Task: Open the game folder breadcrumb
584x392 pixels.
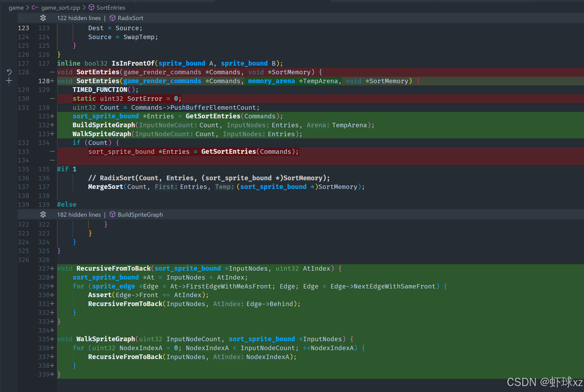Action: coord(16,7)
